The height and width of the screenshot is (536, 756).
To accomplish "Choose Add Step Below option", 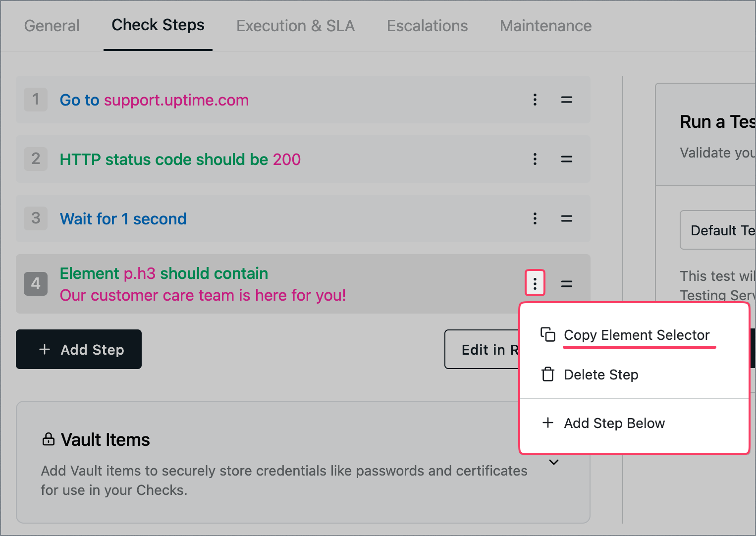I will tap(614, 423).
